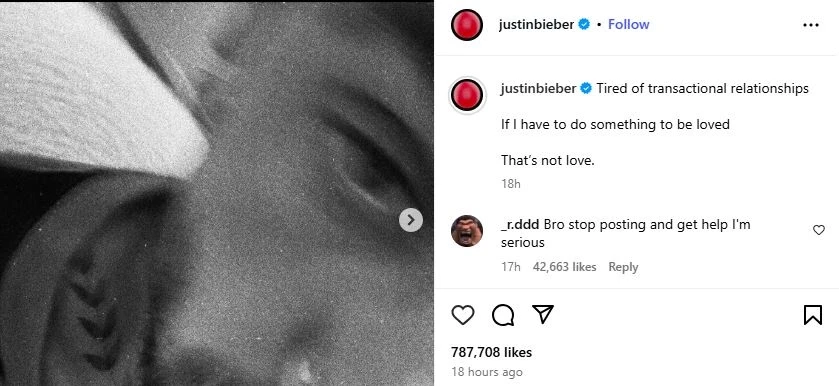
Task: Click the justinbieber username in header
Action: (536, 25)
